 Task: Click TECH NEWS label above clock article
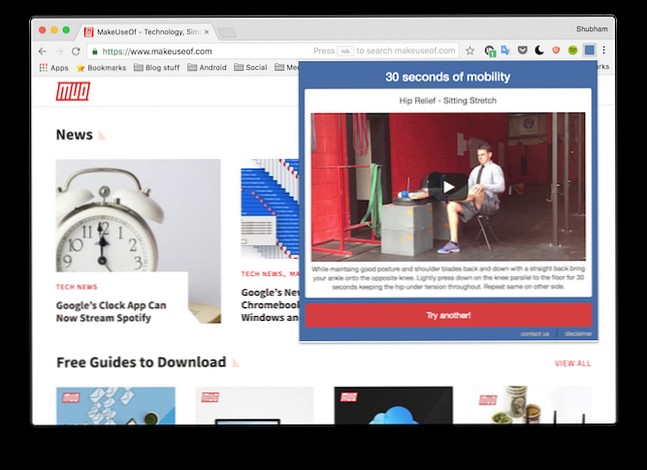77,287
